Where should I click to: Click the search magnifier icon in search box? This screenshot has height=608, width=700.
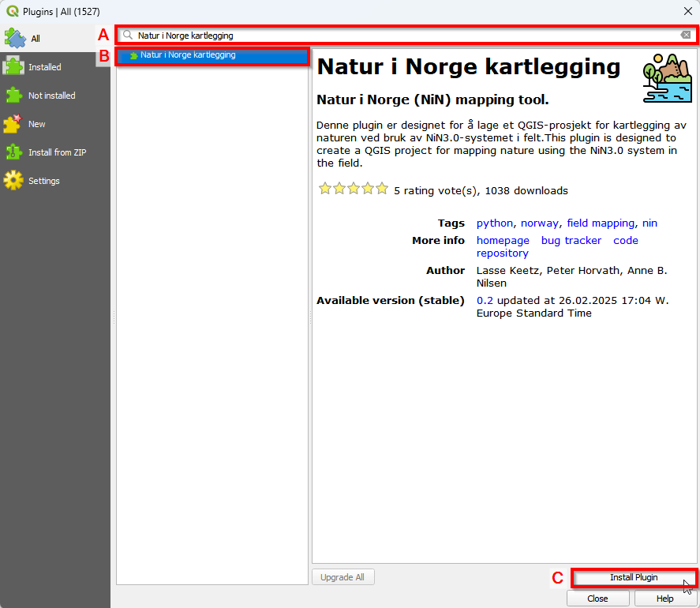tap(128, 35)
